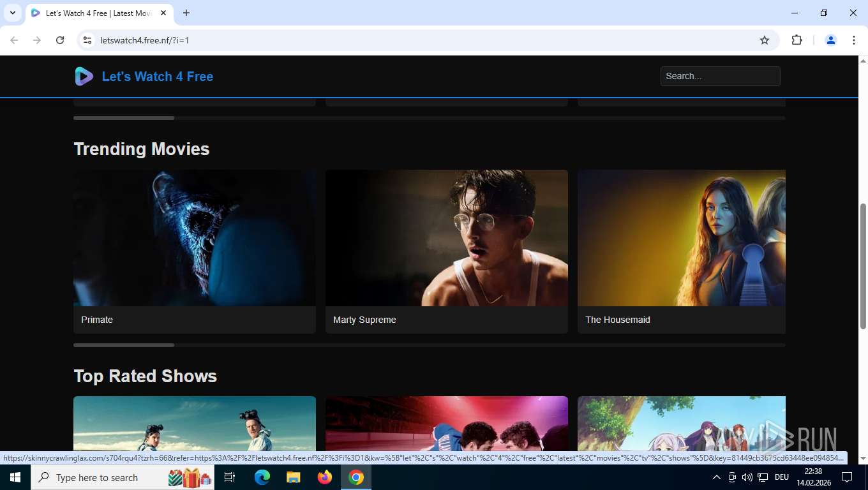Click the upper carousel horizontal scrollbar thumb

(x=124, y=118)
